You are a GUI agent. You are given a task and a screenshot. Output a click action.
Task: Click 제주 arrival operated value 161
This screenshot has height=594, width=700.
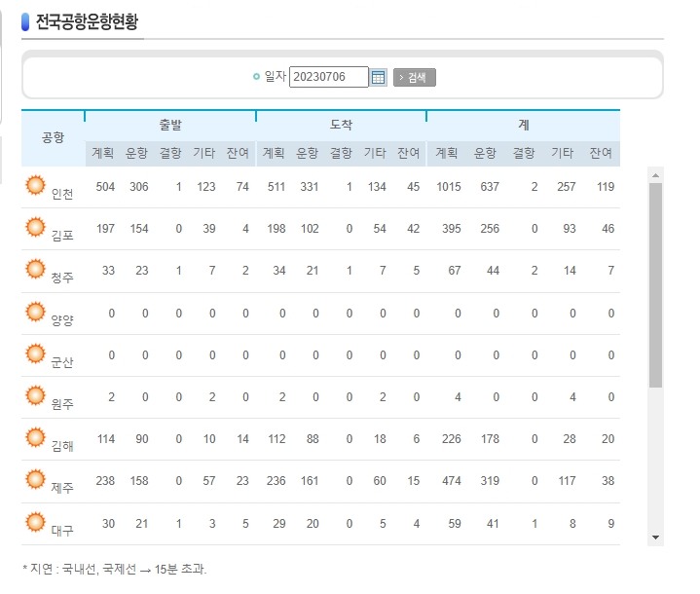(310, 481)
